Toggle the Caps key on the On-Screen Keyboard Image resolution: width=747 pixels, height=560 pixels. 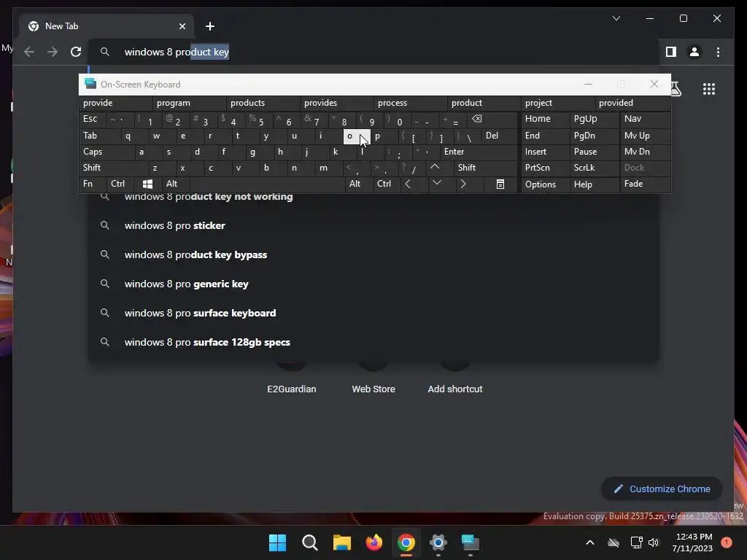point(107,152)
